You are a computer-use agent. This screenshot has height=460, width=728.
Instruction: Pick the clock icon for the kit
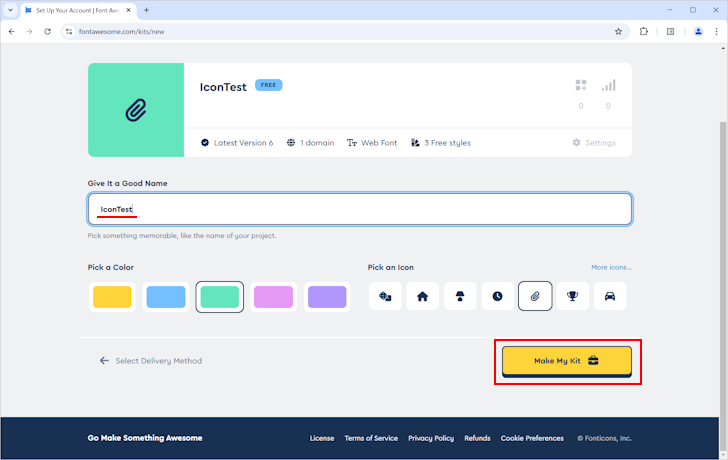(497, 297)
